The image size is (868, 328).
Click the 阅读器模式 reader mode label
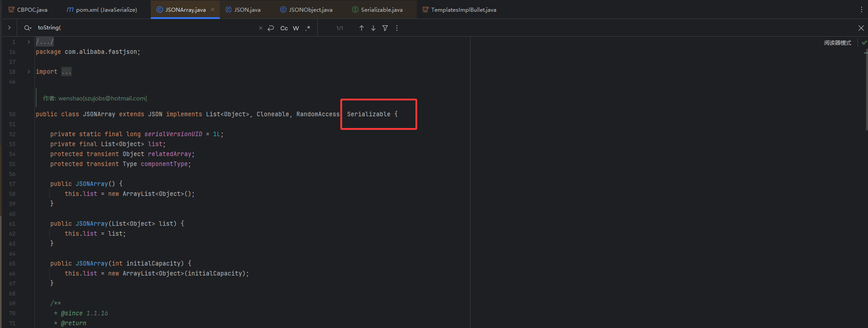point(837,43)
